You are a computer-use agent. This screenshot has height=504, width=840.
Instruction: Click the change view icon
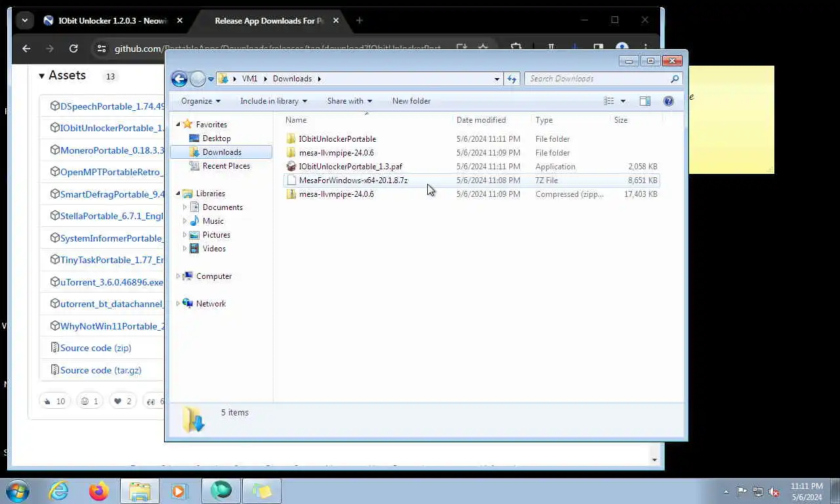click(x=609, y=101)
